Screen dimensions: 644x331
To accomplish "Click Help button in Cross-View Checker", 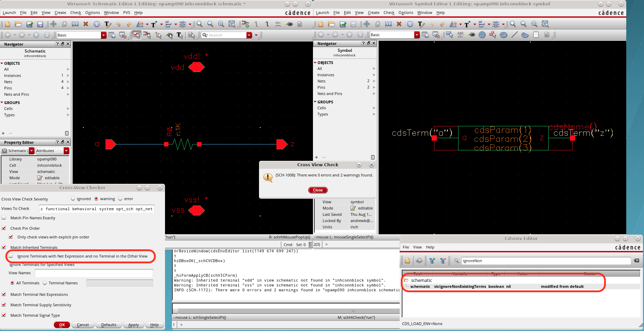I will (154, 325).
